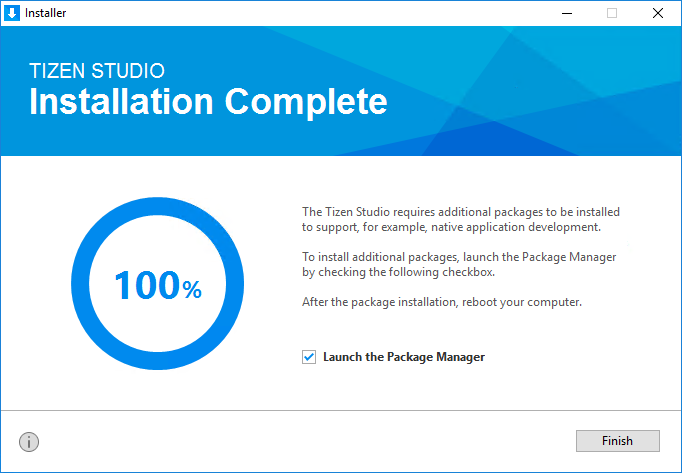
Task: Click the Installer download icon in title bar
Action: pos(12,13)
